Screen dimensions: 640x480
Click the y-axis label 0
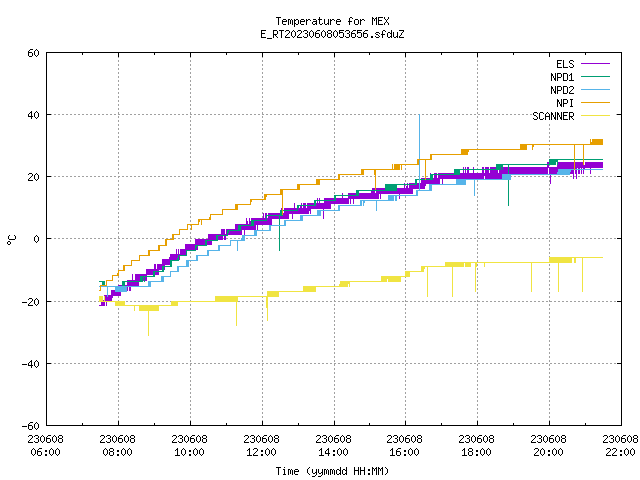37,240
